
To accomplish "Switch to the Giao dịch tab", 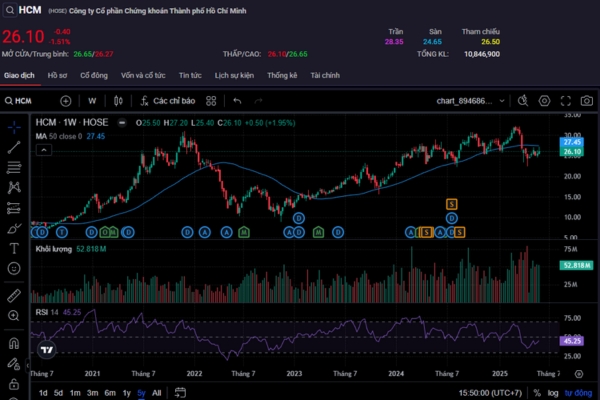I will (x=19, y=75).
